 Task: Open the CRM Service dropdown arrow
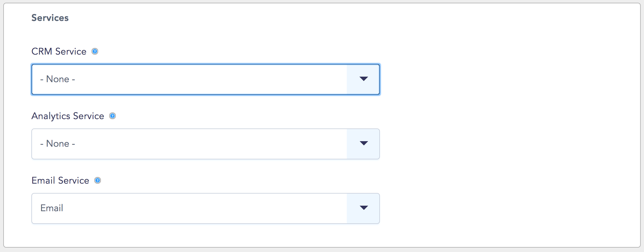pos(364,79)
